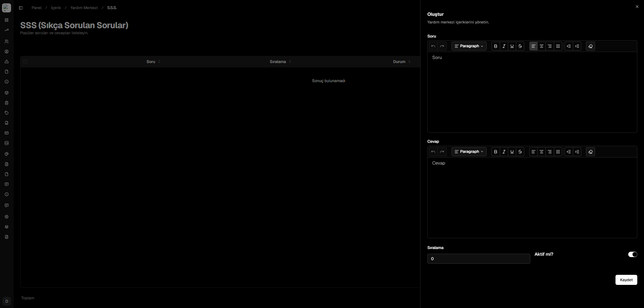Apply bold in the Cevap editor

click(x=496, y=152)
